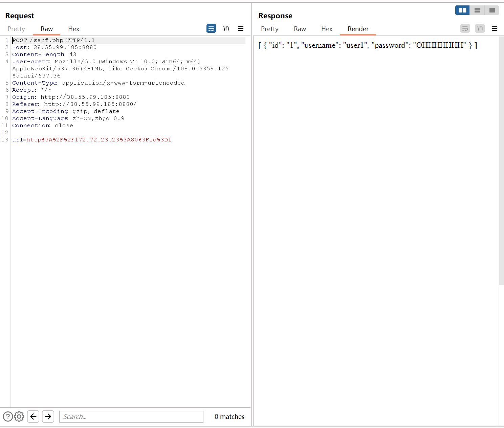Viewport: 504px width, 428px height.
Task: Switch to top-bottom stacked layout view
Action: (477, 10)
